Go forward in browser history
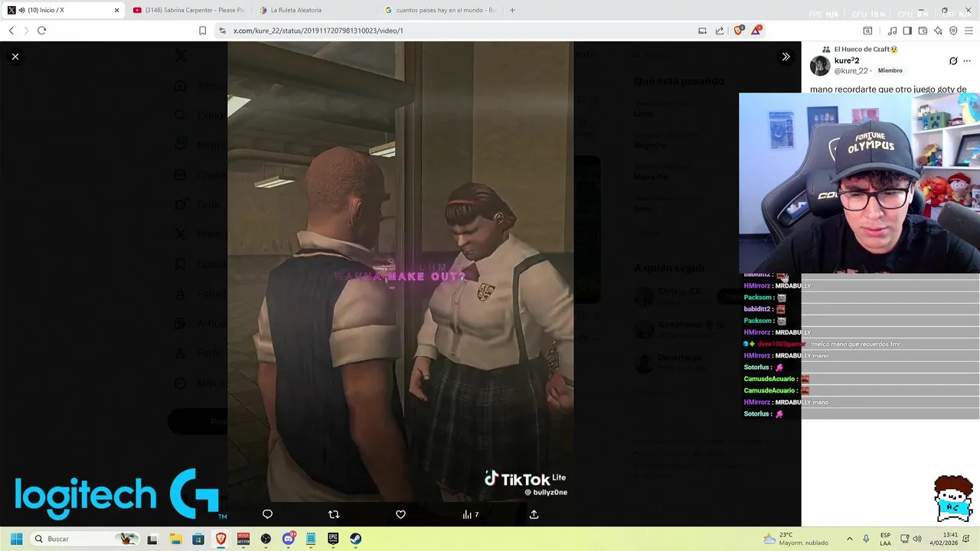Image resolution: width=980 pixels, height=551 pixels. click(26, 31)
